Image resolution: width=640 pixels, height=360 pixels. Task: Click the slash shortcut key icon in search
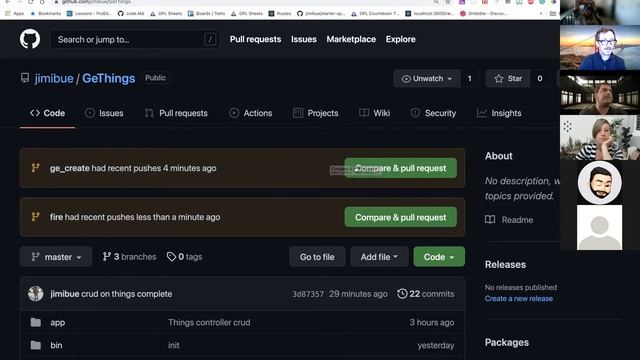click(210, 40)
